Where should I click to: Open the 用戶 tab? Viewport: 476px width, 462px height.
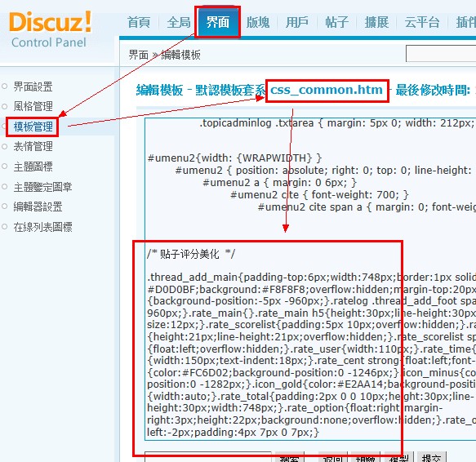(x=297, y=23)
